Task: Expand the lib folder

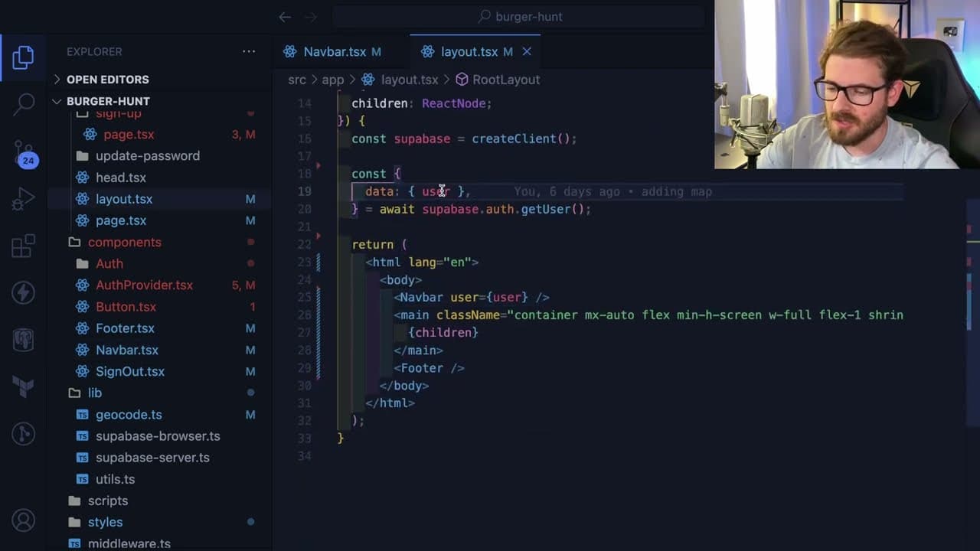Action: coord(95,393)
